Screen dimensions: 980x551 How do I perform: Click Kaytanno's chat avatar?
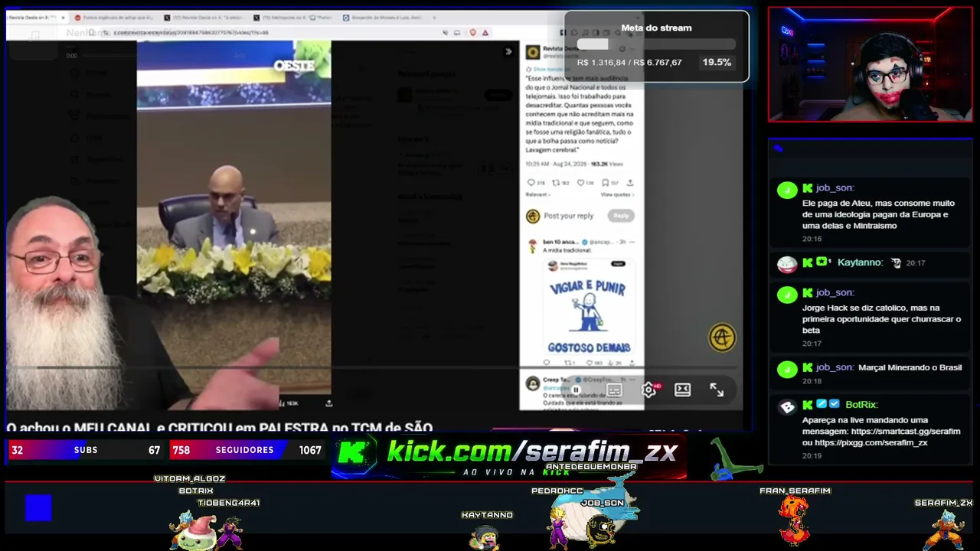coord(787,264)
